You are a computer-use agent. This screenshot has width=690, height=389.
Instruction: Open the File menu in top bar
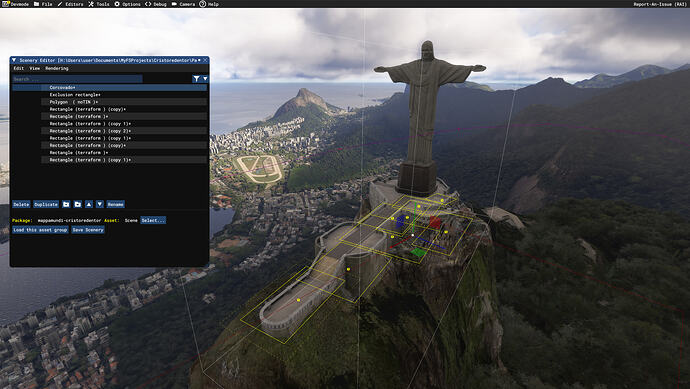pos(43,4)
